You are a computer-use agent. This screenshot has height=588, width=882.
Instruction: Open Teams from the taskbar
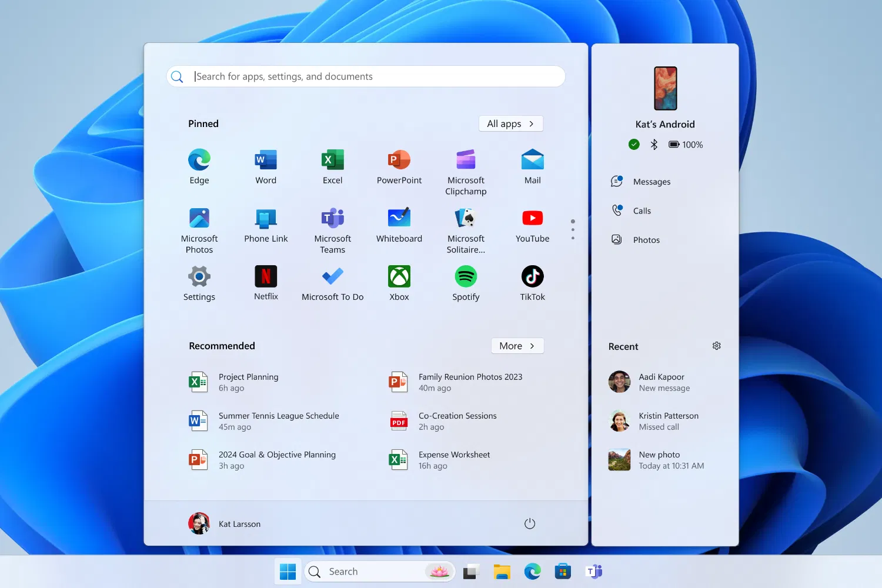click(594, 572)
